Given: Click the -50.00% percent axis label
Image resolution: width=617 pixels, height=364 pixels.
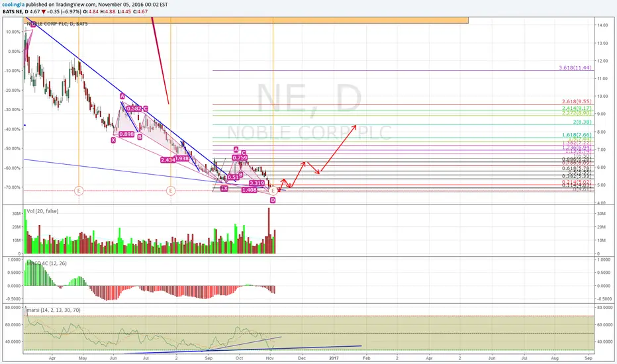Looking at the screenshot, I should 13,149.
